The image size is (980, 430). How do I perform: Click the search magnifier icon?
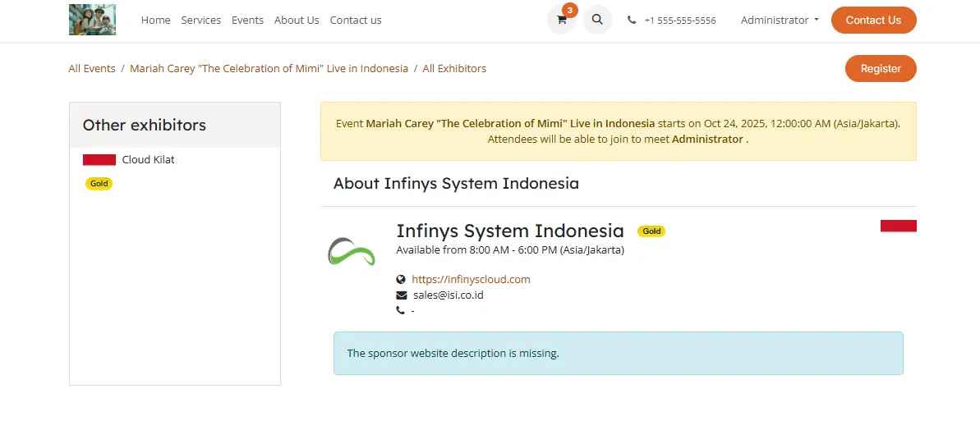597,20
